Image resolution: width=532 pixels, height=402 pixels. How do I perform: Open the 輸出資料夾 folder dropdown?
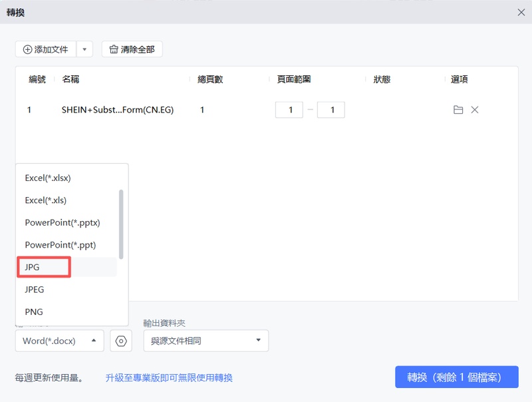click(206, 341)
